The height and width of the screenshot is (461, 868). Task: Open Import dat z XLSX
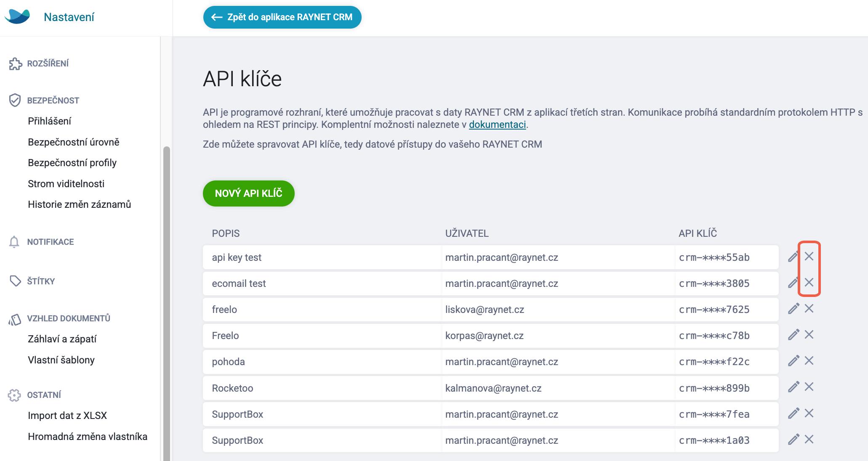coord(67,416)
